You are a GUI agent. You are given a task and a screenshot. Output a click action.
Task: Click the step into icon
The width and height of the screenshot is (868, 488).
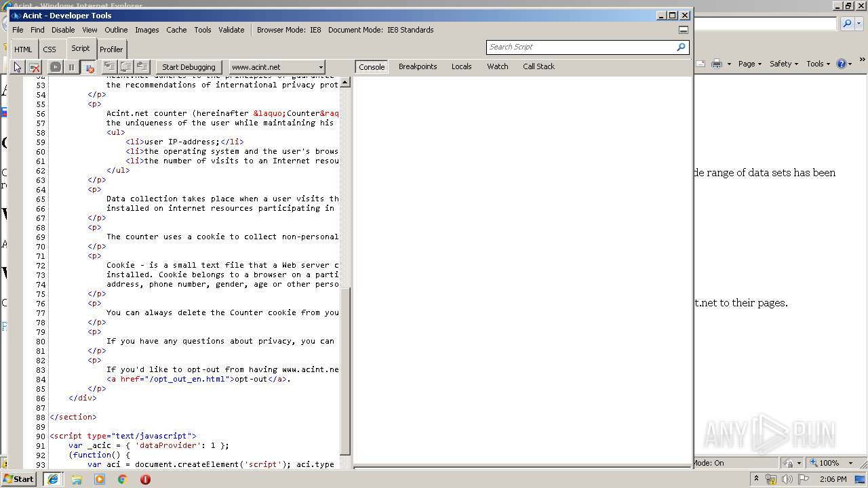point(109,66)
